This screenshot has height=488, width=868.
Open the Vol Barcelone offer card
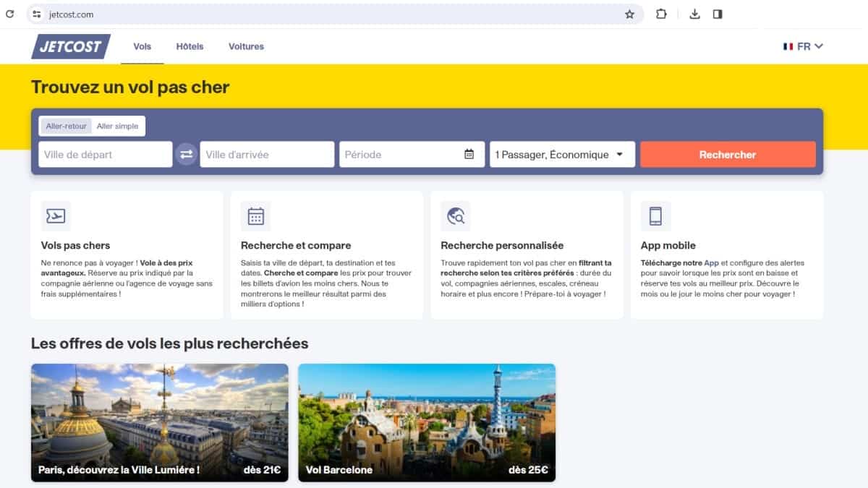(x=427, y=422)
